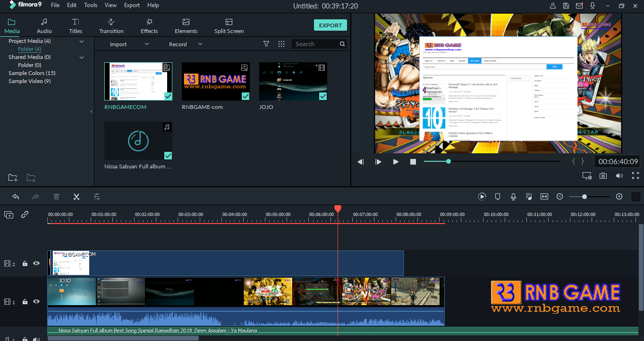Toggle visibility of video track 2
Screen dimensions: 644x341
36,264
